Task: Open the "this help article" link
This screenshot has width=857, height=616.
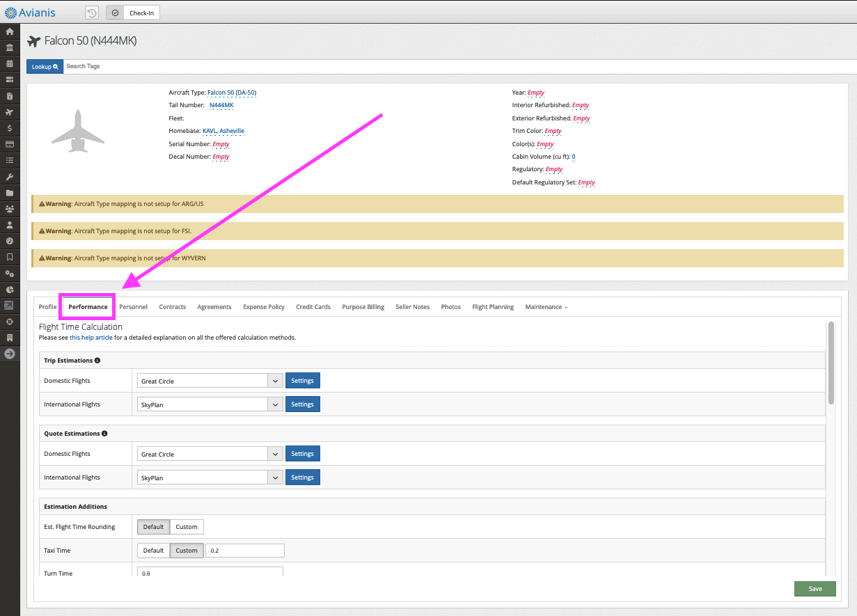Action: click(x=91, y=338)
